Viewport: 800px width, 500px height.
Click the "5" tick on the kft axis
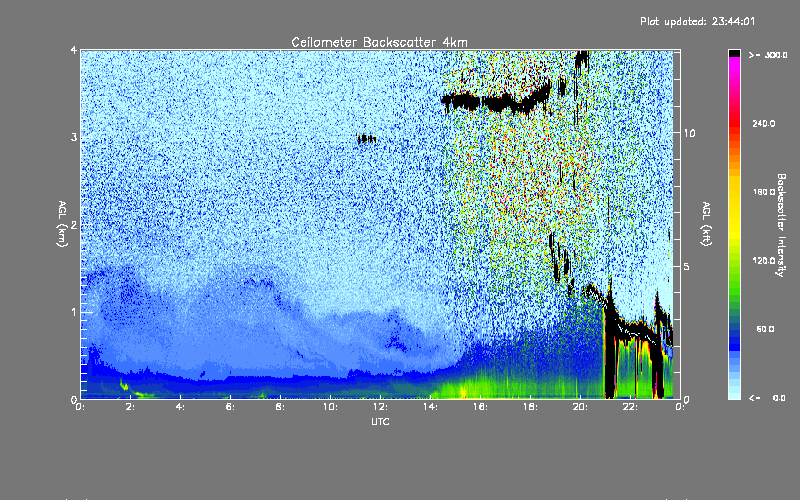tap(687, 266)
